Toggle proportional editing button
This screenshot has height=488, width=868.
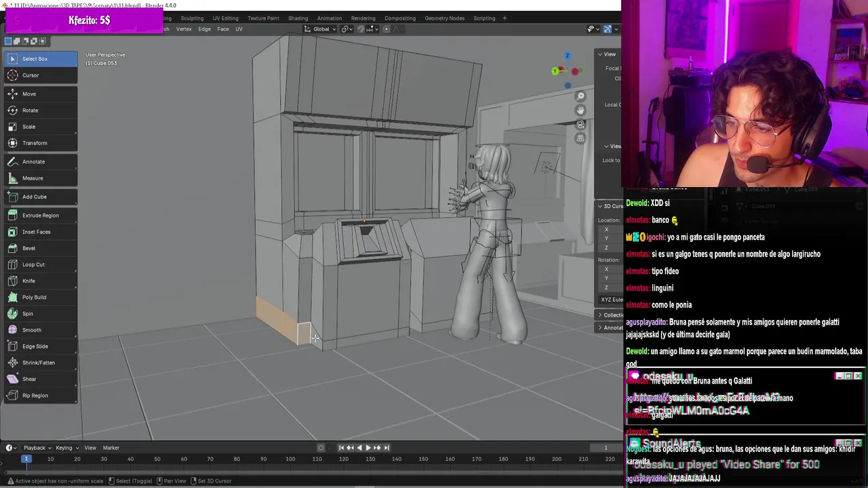point(387,29)
